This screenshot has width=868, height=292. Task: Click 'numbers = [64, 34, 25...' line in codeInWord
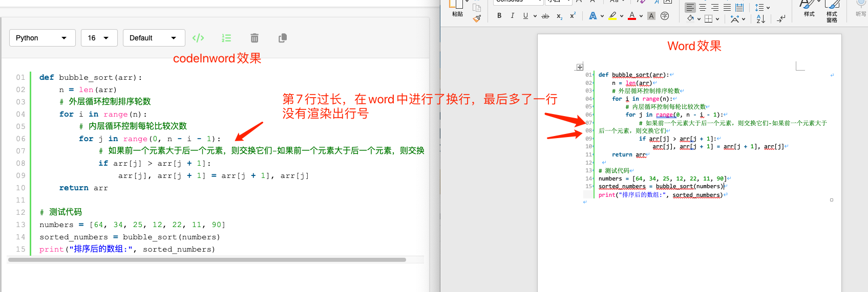(x=132, y=224)
